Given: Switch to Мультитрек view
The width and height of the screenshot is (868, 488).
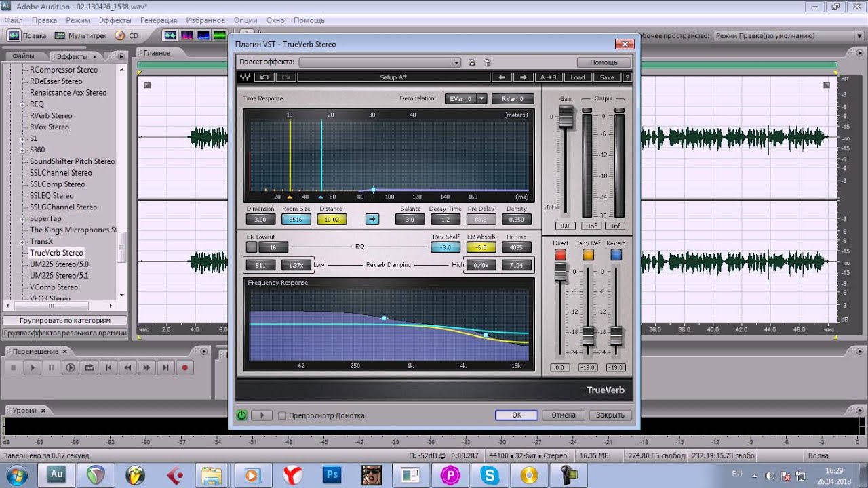Looking at the screenshot, I should [82, 35].
